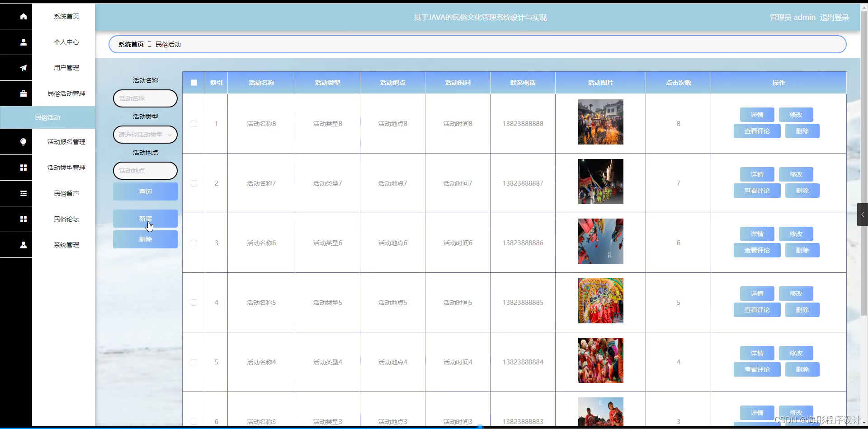Click 修改 for 活动名称8 row

(796, 115)
